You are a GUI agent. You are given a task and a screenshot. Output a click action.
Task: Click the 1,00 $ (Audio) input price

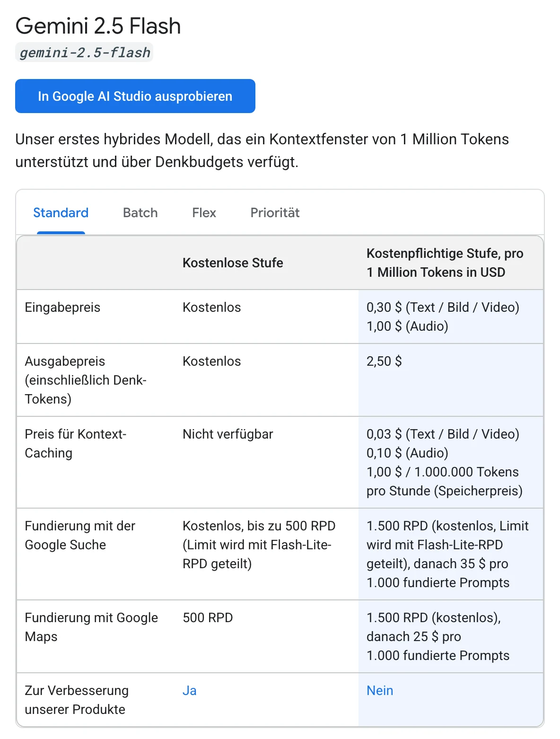[407, 326]
